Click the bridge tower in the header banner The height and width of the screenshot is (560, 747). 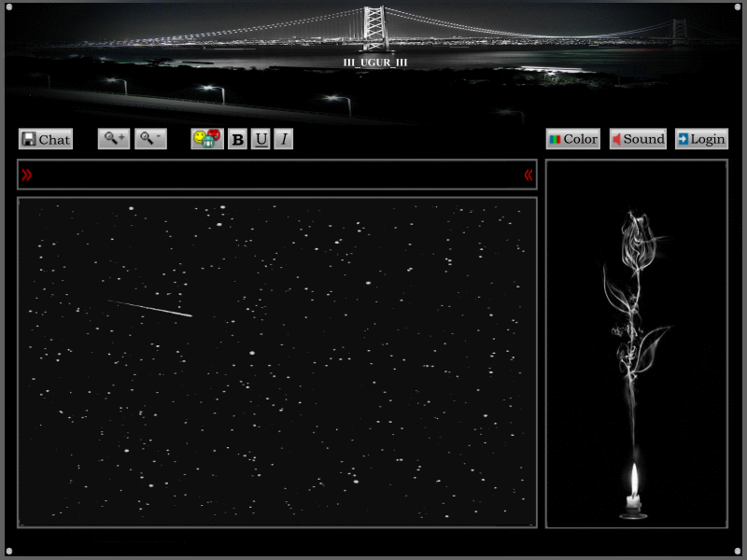pos(374,27)
